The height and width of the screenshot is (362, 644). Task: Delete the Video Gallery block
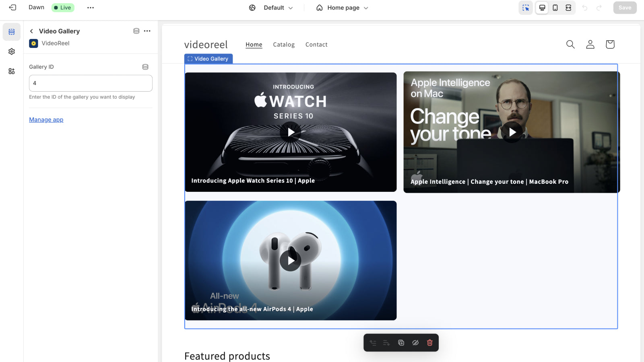point(429,342)
